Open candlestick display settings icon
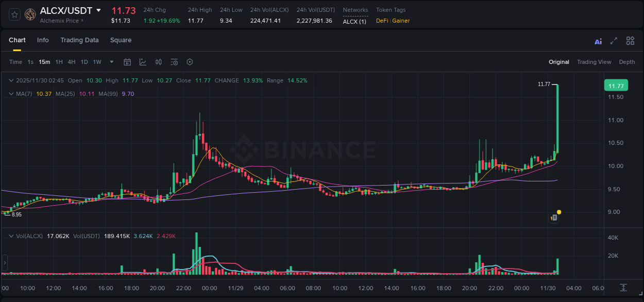The image size is (644, 302). tap(159, 62)
